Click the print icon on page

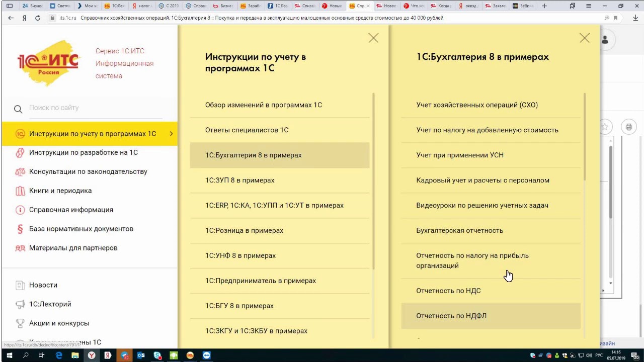pos(628,127)
